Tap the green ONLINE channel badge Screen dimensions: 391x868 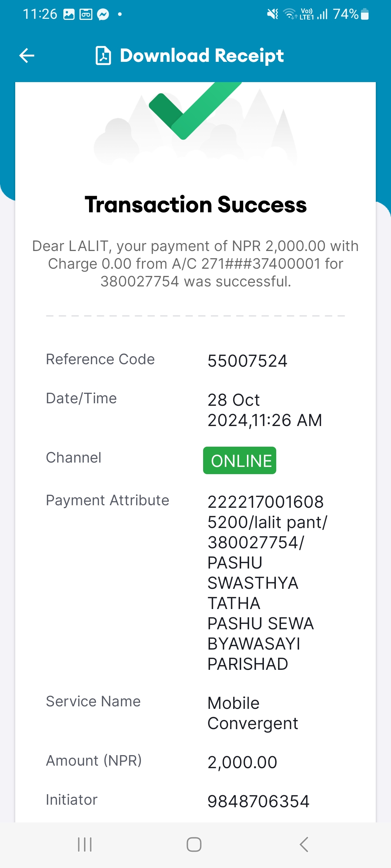coord(240,460)
